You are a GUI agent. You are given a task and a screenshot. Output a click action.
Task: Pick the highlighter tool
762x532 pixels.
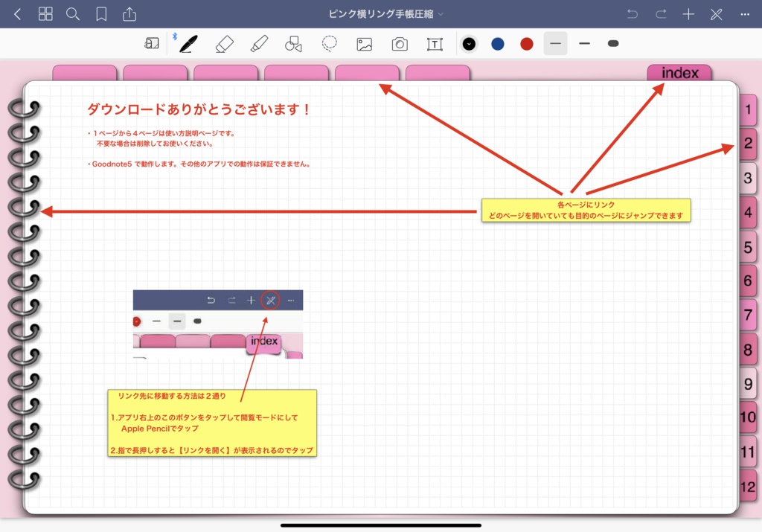(257, 43)
